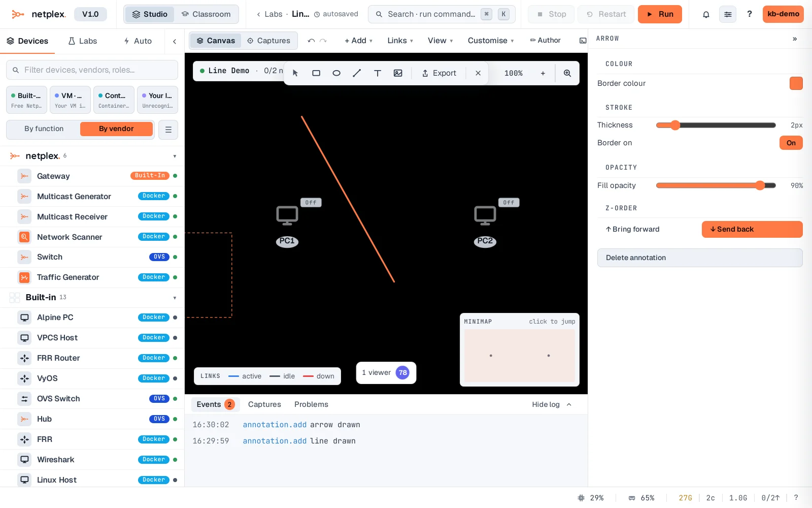Viewport: 812px width, 508px height.
Task: Open the device list view options menu
Action: 168,130
